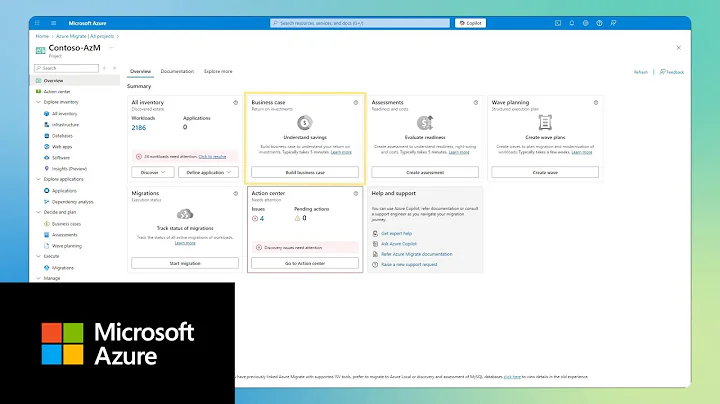The width and height of the screenshot is (720, 404).
Task: Switch to the Overview tab
Action: [x=141, y=72]
